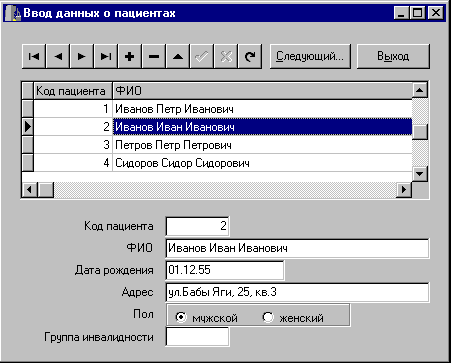This screenshot has width=451, height=363.
Task: Click the Адрес text field
Action: pos(297,292)
